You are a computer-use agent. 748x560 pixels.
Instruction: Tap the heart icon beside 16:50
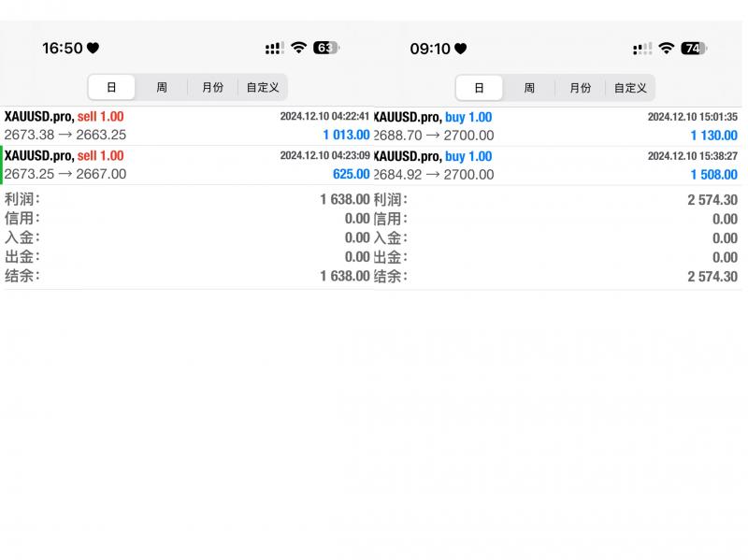93,48
